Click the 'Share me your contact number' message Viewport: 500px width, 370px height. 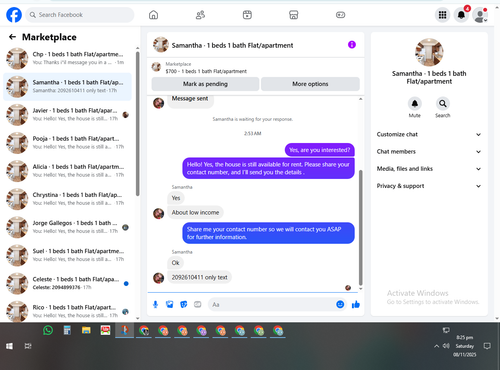[x=268, y=233]
